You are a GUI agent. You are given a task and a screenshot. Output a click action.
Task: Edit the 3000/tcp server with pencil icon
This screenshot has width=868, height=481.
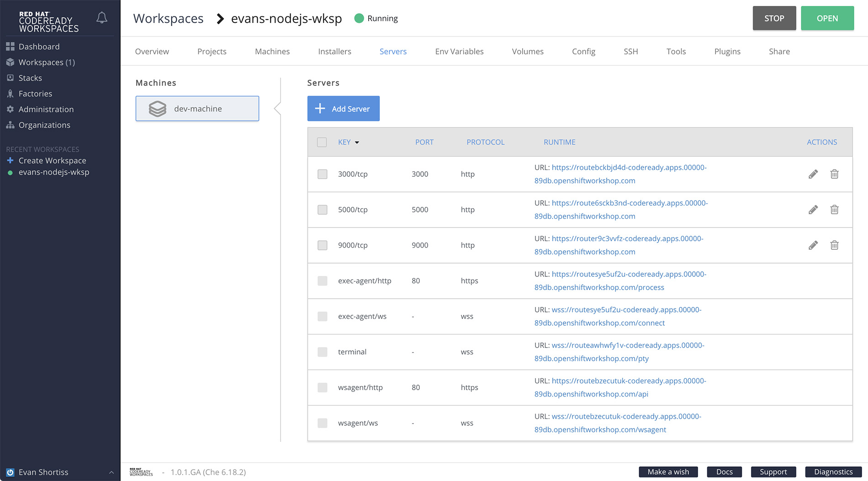[x=813, y=174]
